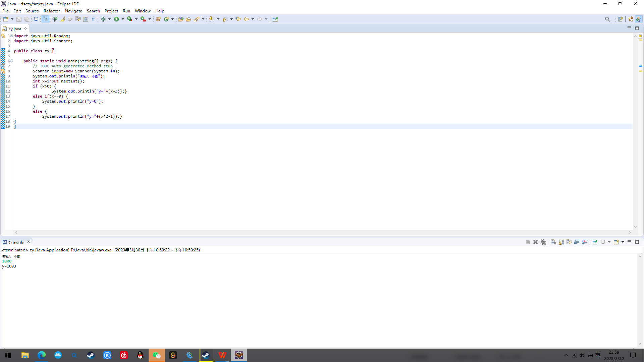Toggle Scroll Lock in the Console

click(x=561, y=242)
